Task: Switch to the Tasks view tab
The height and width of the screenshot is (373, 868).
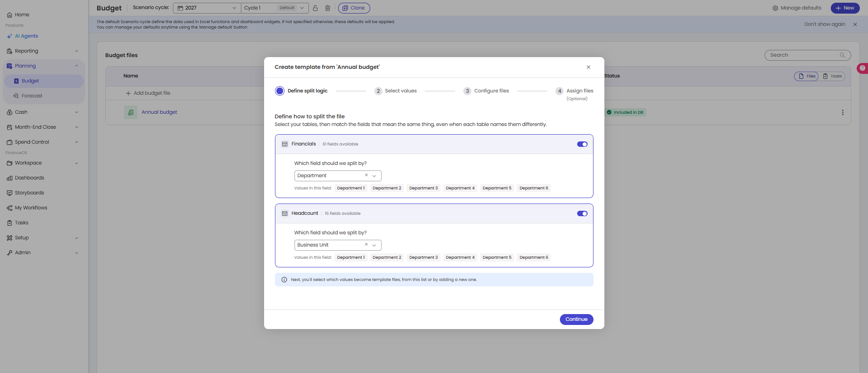Action: coord(832,76)
